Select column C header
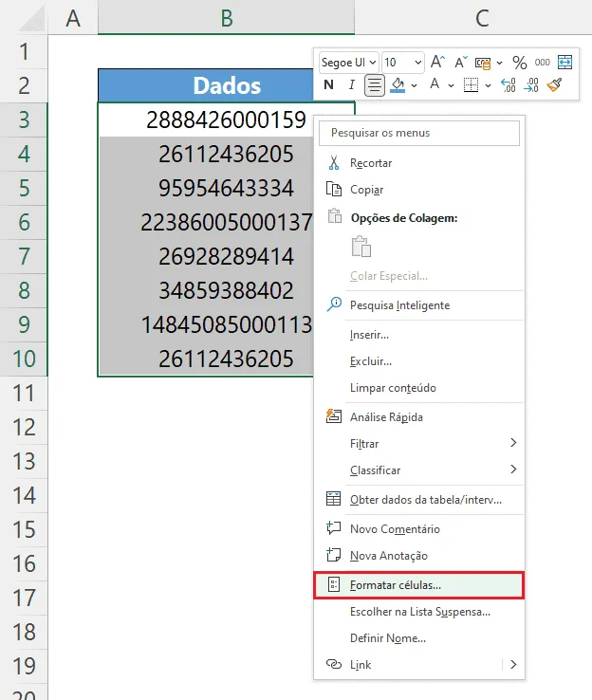592x700 pixels. pos(482,18)
